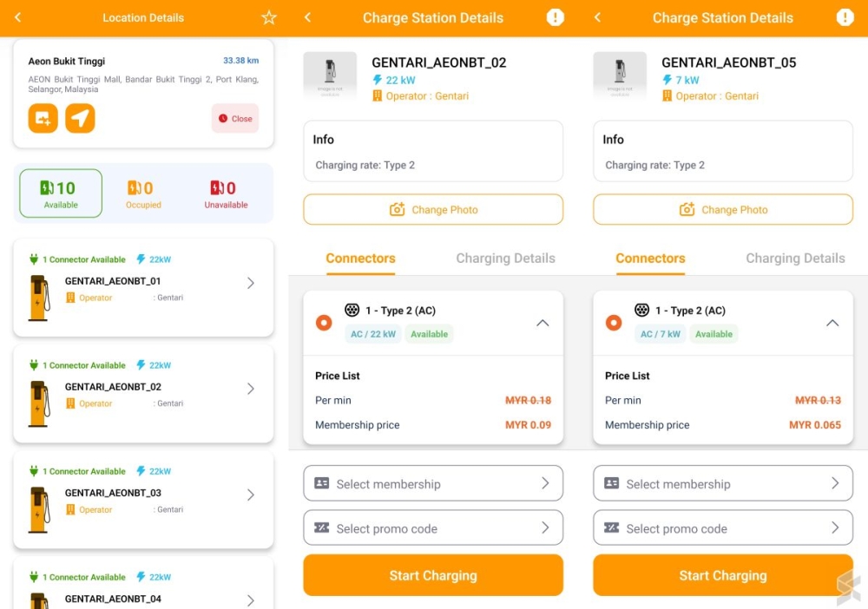Report an issue on the GENTARI_AEONBT_02 screen
Viewport: 868px width, 609px height.
coord(555,17)
